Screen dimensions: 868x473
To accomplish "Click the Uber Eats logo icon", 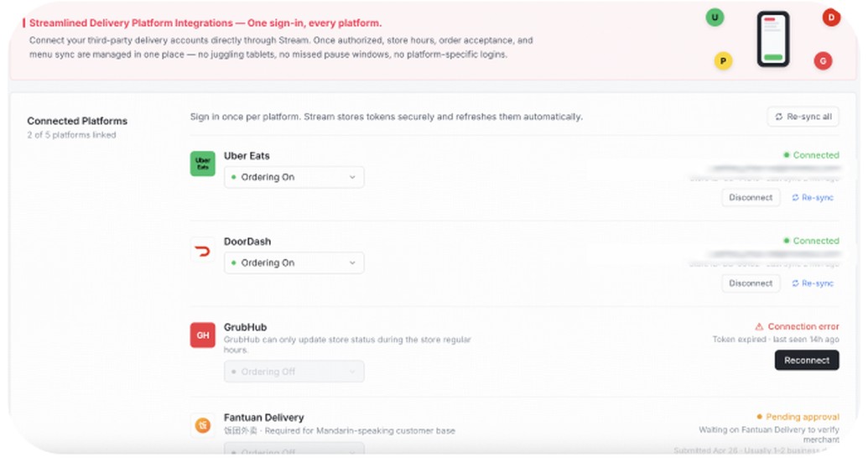I will [x=203, y=164].
